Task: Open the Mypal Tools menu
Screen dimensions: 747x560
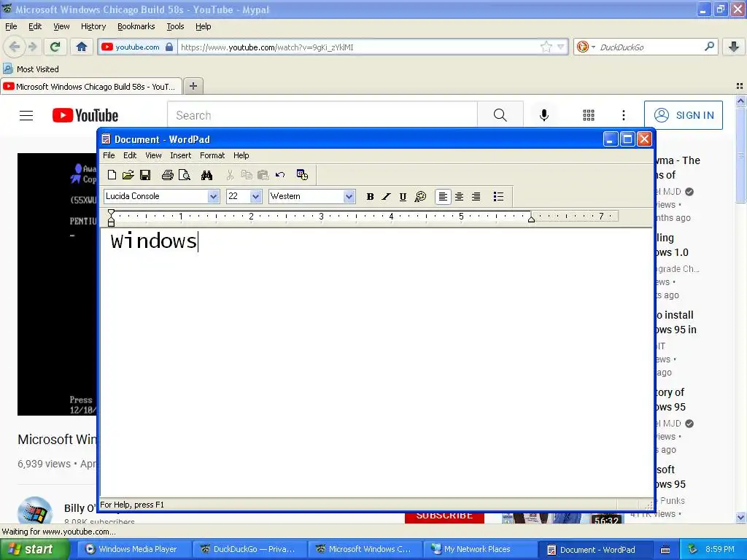Action: click(x=175, y=26)
